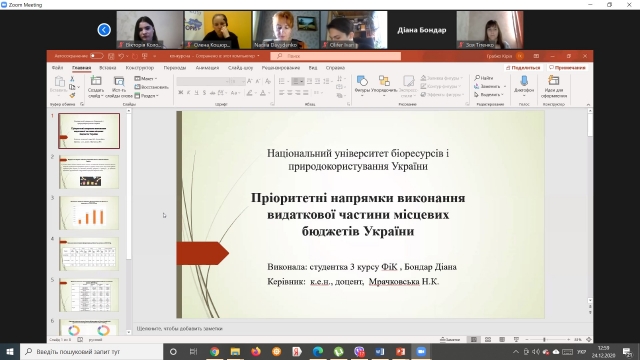This screenshot has height=360, width=640.
Task: Open the Shapes gallery icon
Action: [362, 81]
